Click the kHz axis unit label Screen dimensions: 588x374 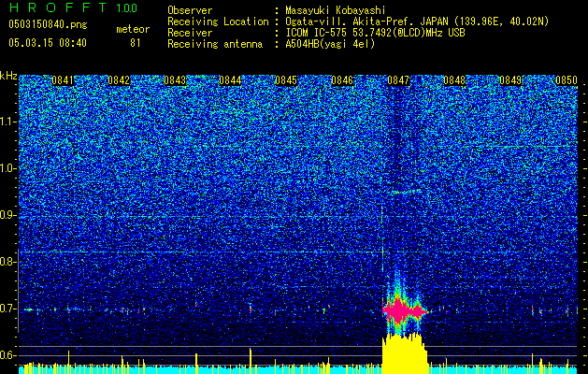8,76
